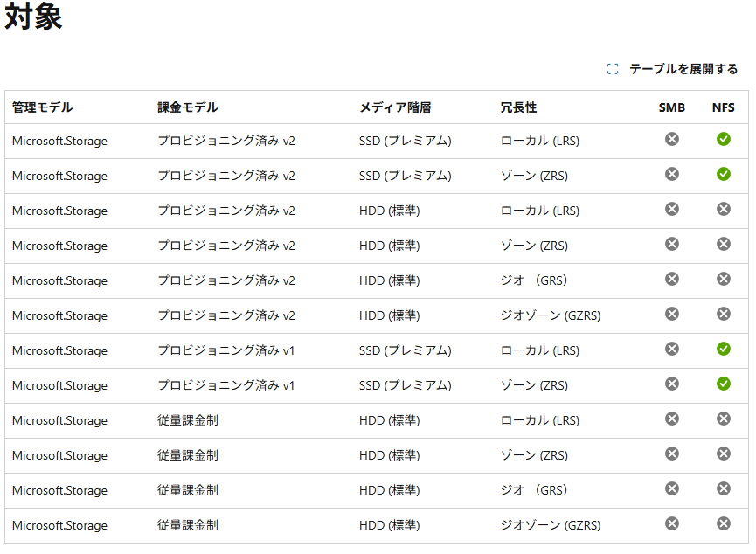
Task: Click the メディア階層 column header
Action: click(x=395, y=107)
